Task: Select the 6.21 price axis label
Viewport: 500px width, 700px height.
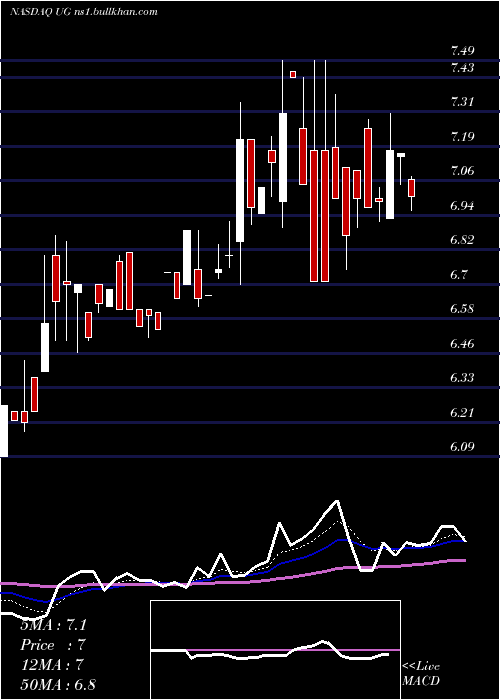Action: pyautogui.click(x=462, y=412)
